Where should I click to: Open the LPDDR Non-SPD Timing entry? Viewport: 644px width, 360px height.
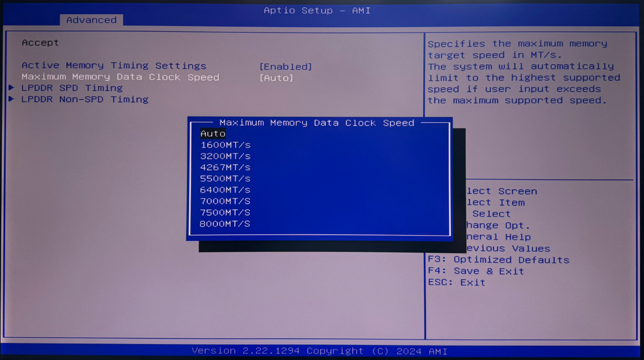click(85, 99)
